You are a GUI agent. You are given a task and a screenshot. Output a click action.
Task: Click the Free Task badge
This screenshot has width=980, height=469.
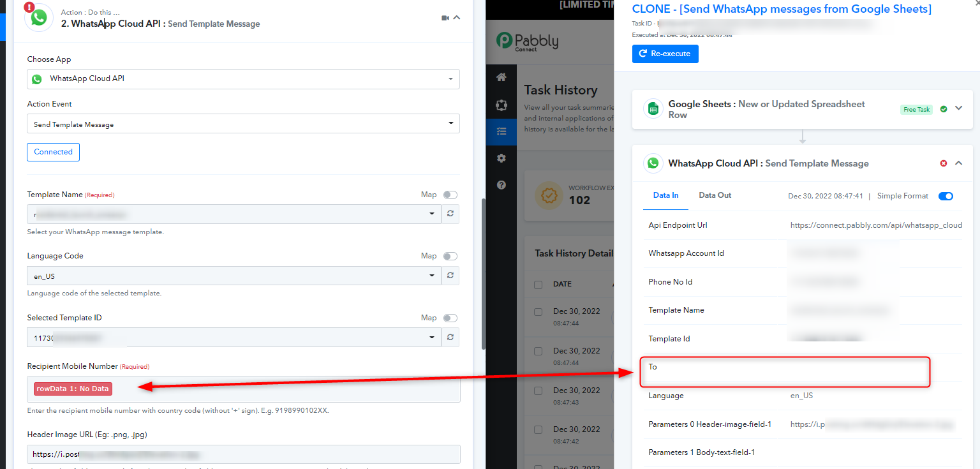917,110
